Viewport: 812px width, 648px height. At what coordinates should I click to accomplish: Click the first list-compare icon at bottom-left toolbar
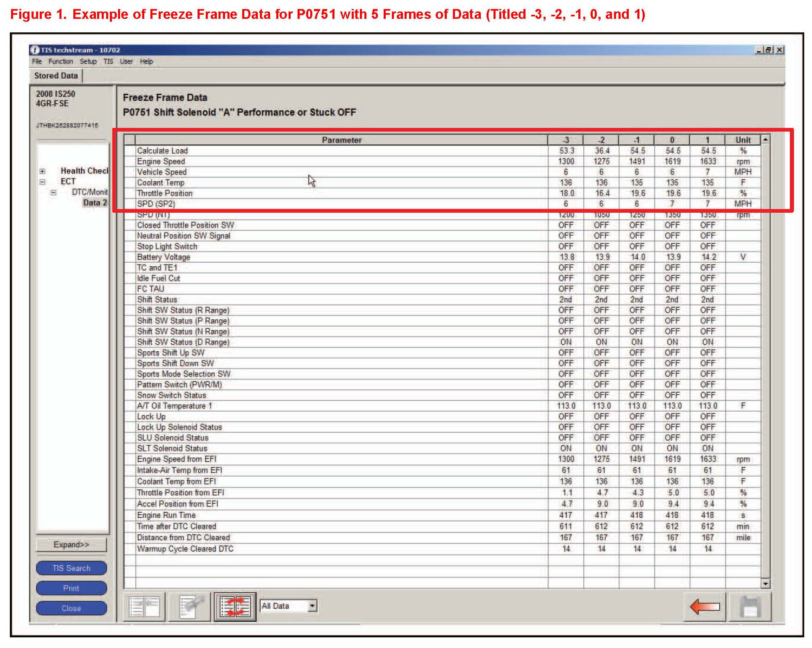click(x=144, y=606)
